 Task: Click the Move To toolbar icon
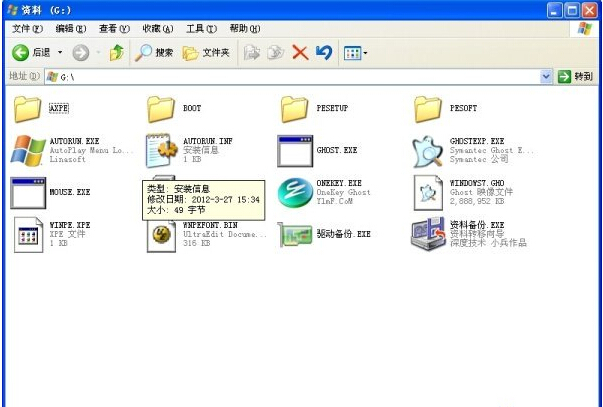tap(252, 52)
